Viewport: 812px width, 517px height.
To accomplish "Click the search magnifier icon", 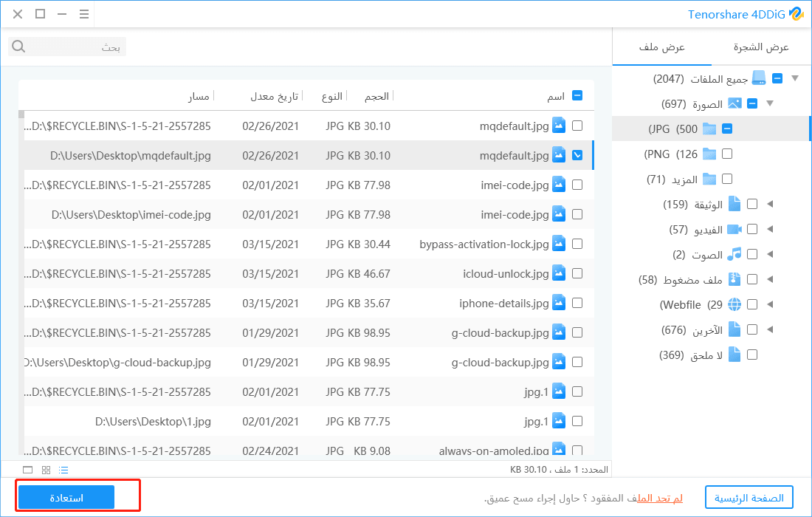I will click(18, 47).
